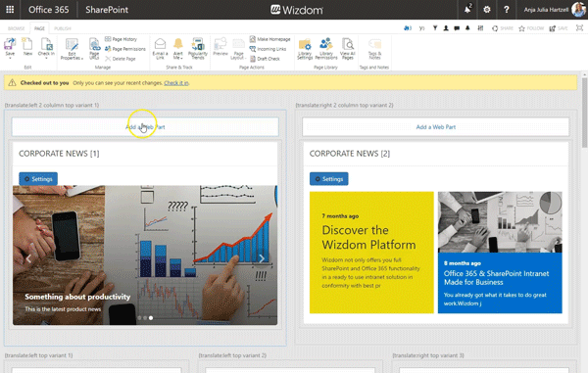Open the help question mark
Image resolution: width=588 pixels, height=373 pixels.
click(x=507, y=10)
